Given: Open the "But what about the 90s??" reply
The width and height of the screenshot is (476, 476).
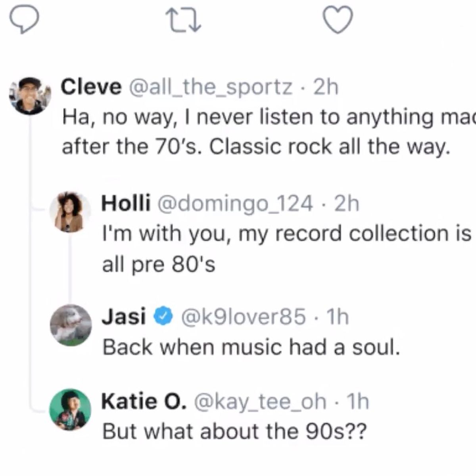Looking at the screenshot, I should tap(234, 431).
